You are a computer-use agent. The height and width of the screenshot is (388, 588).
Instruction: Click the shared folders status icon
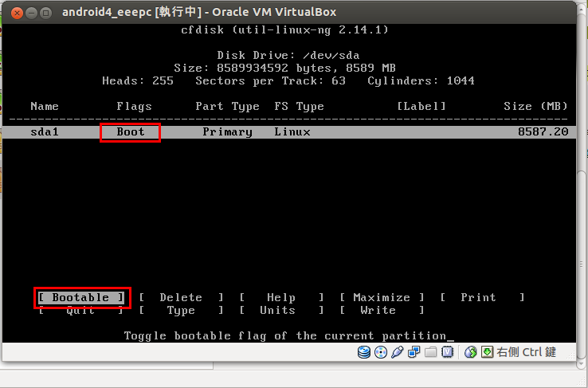430,352
